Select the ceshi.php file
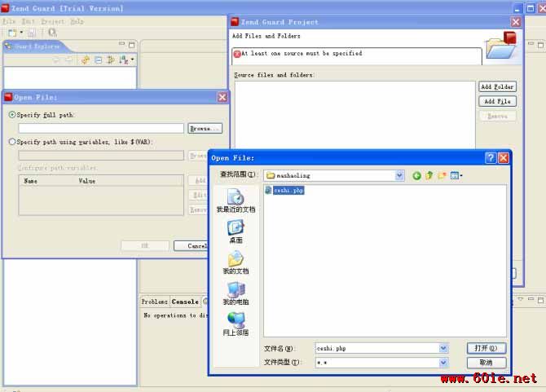The image size is (546, 392). coord(288,190)
